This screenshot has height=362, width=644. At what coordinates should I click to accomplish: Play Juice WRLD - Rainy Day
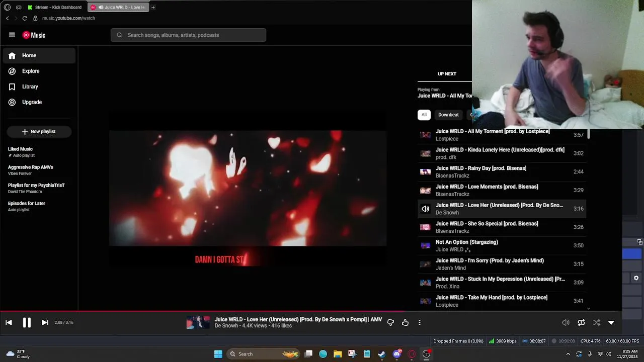[502, 172]
